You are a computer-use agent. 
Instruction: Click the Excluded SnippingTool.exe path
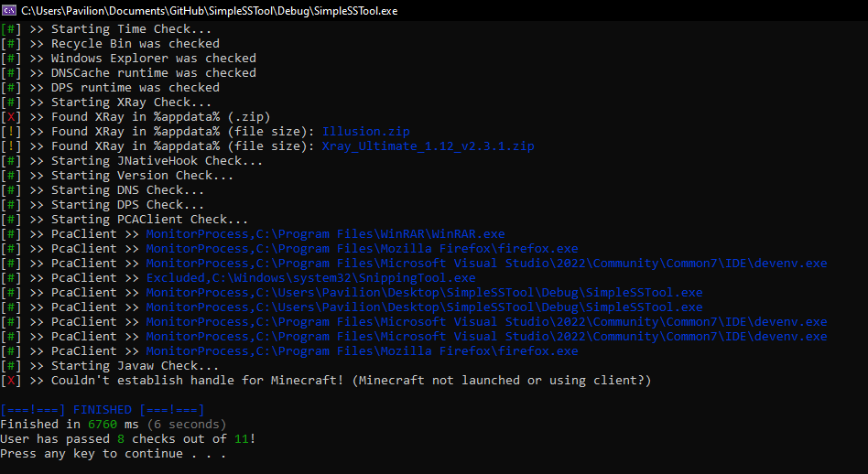coord(310,278)
